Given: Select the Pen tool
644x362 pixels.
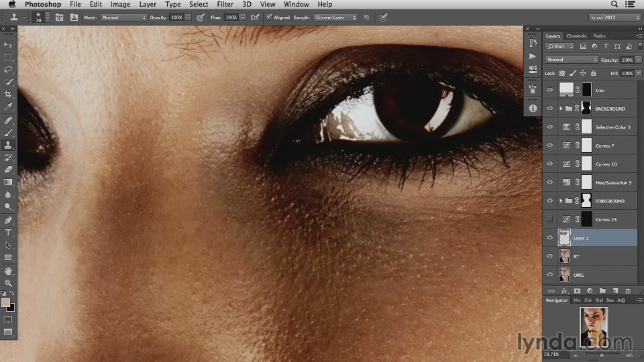Looking at the screenshot, I should pos(8,221).
